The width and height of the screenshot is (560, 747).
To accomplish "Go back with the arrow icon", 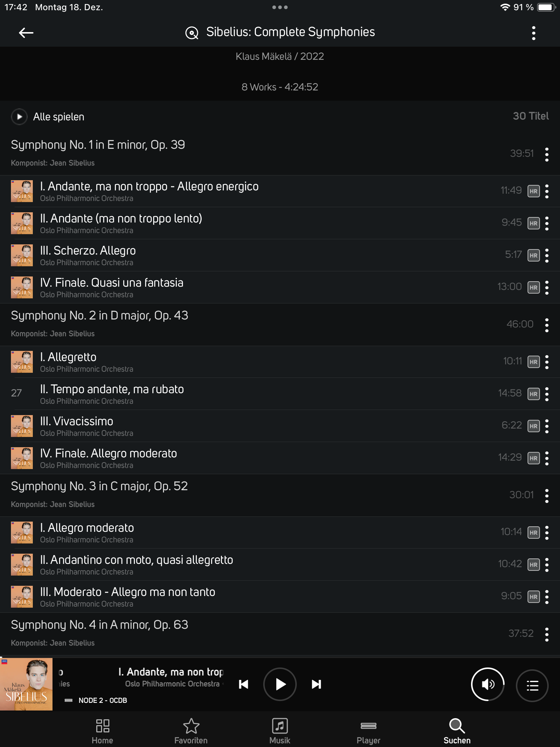I will pos(26,33).
